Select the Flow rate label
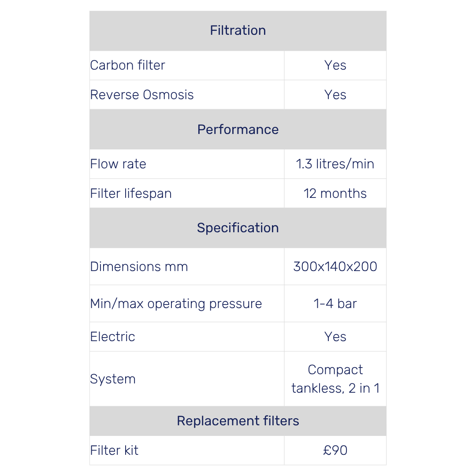This screenshot has width=476, height=476. (118, 164)
